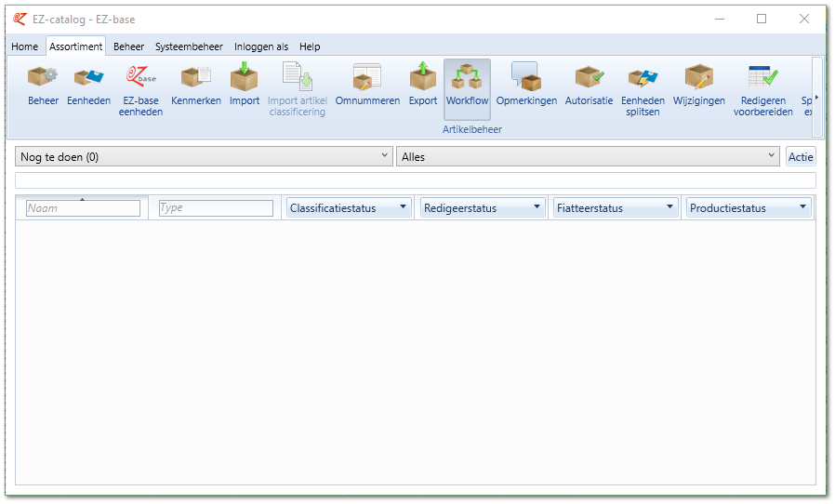
Task: Open the Beheer ribbon icon with gear
Action: tap(43, 85)
